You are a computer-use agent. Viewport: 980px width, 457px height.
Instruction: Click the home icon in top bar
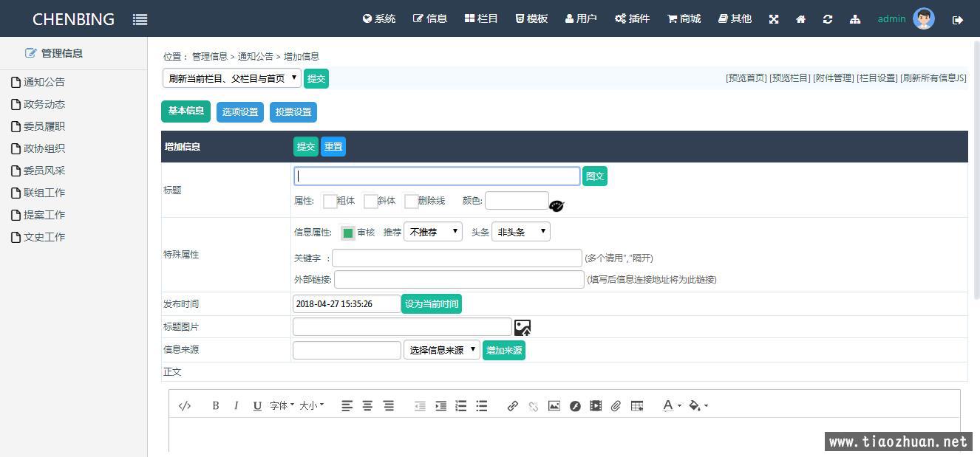tap(800, 19)
